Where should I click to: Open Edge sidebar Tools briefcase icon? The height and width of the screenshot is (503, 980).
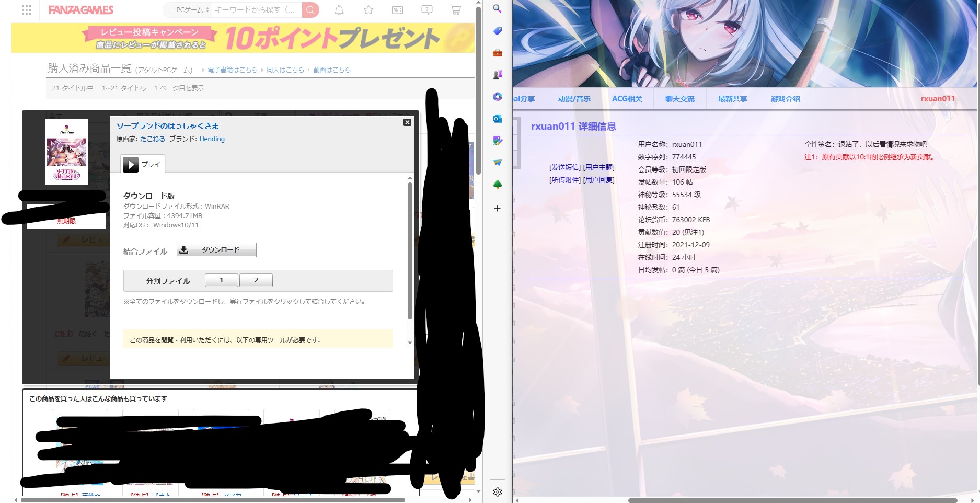point(498,53)
